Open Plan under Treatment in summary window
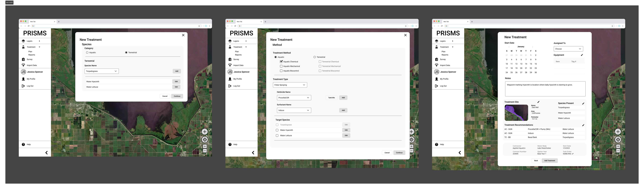 pos(444,52)
